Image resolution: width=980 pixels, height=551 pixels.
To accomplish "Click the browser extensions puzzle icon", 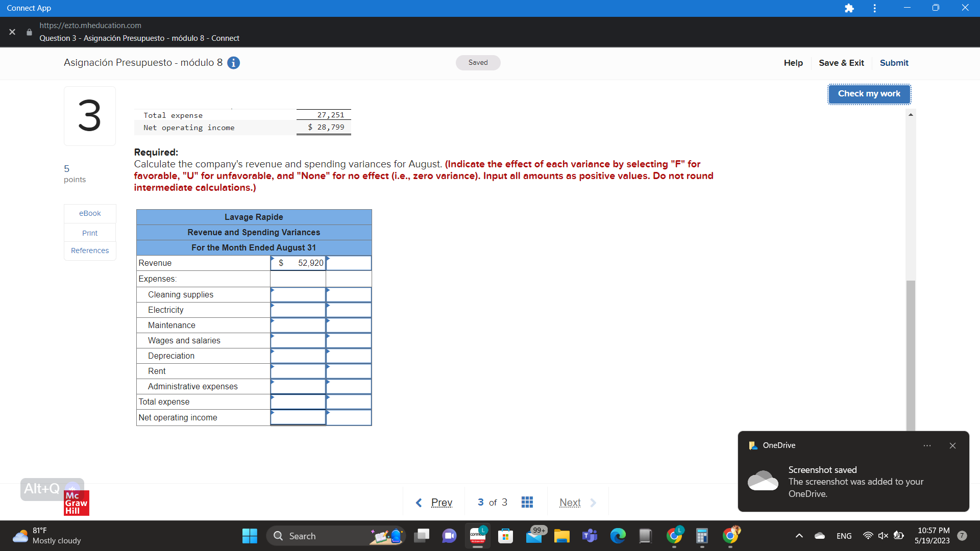I will tap(849, 8).
